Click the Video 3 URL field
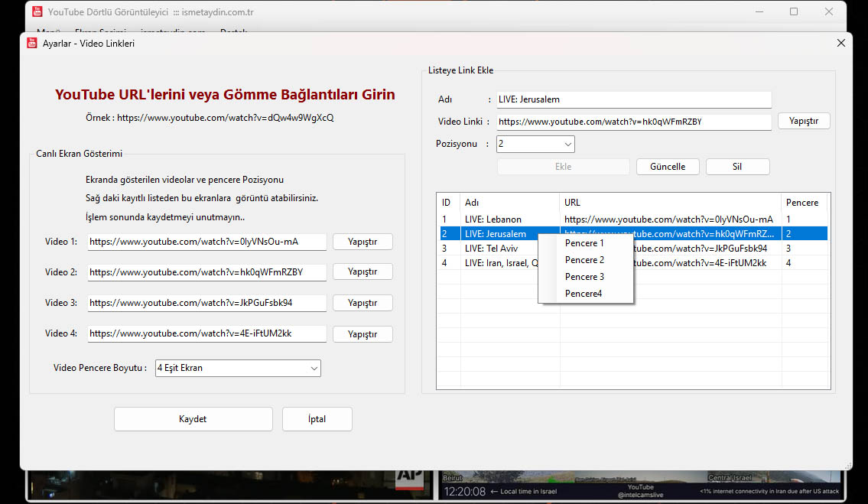This screenshot has width=868, height=504. point(206,303)
